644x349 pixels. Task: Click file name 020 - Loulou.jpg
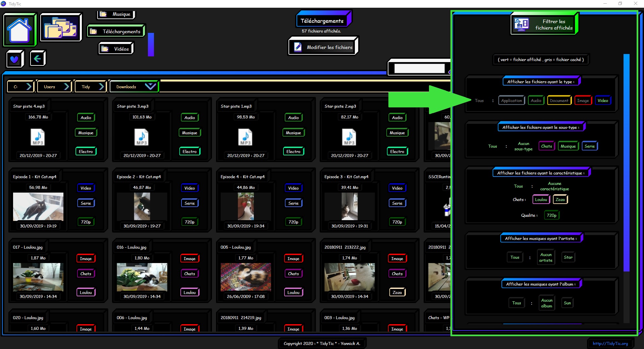28,317
